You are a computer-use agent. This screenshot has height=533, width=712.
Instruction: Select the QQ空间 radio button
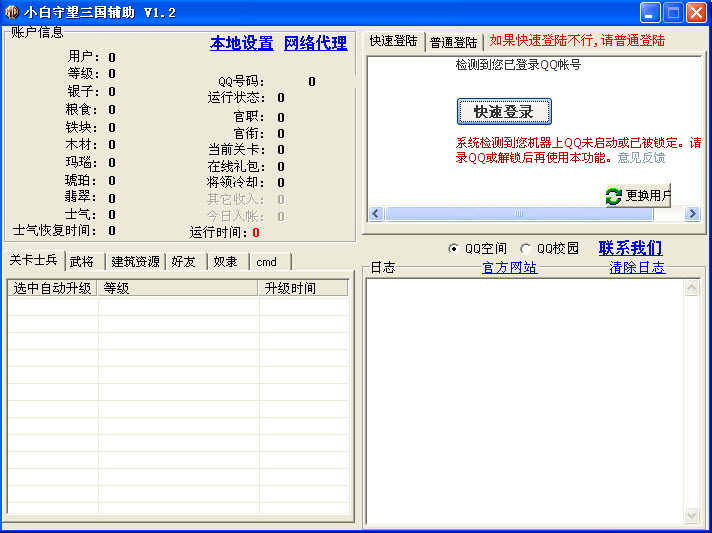point(453,249)
